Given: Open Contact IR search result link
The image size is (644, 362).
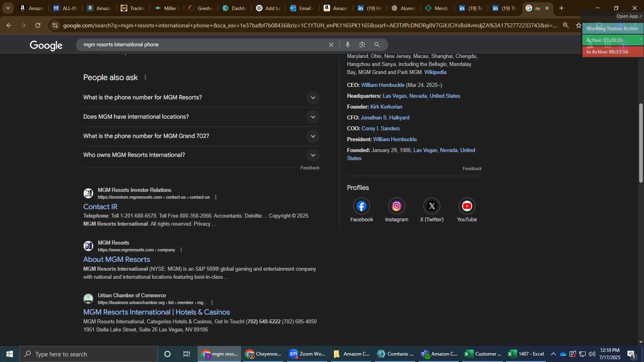Looking at the screenshot, I should click(100, 207).
